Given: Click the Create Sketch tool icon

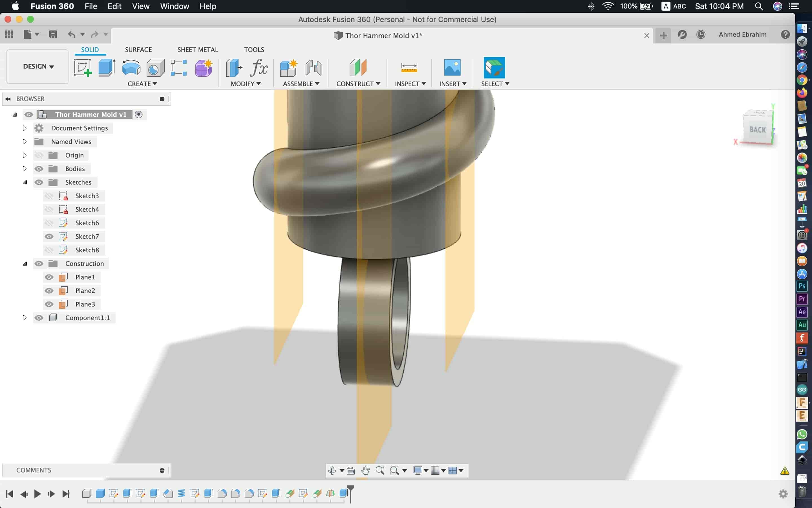Looking at the screenshot, I should [x=83, y=67].
